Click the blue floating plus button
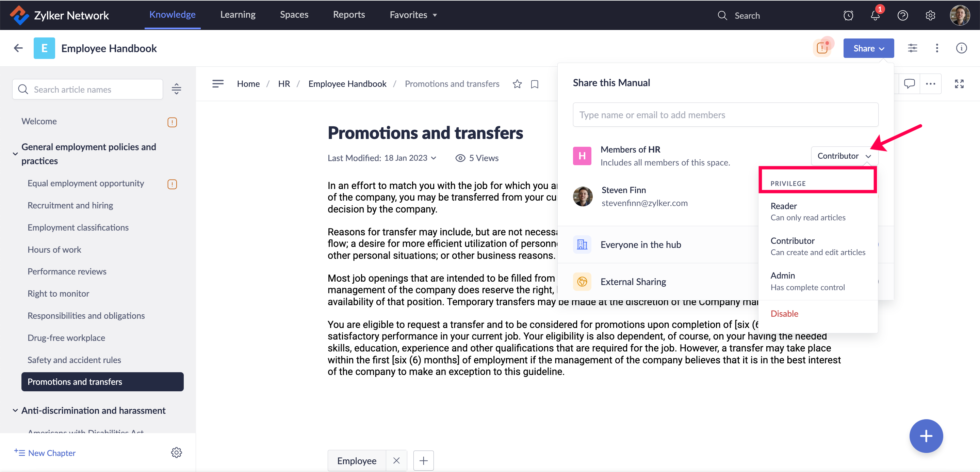 point(926,436)
